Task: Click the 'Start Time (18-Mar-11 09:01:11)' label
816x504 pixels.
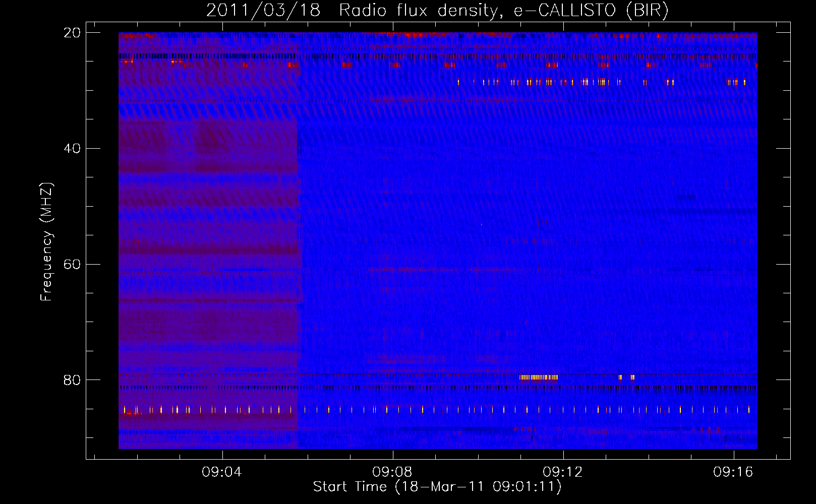Action: [437, 487]
